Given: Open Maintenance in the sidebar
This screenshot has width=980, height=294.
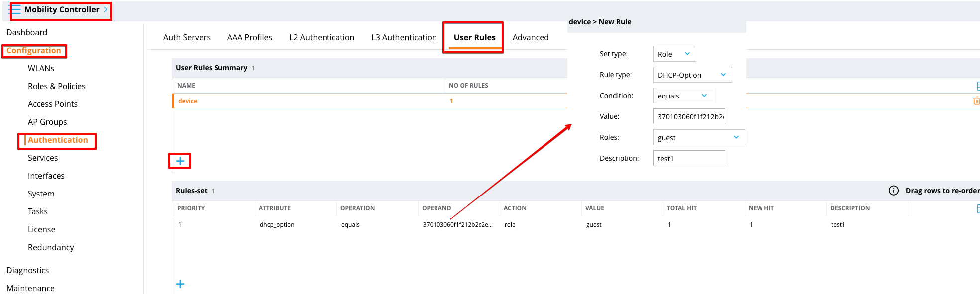Looking at the screenshot, I should pyautogui.click(x=31, y=288).
